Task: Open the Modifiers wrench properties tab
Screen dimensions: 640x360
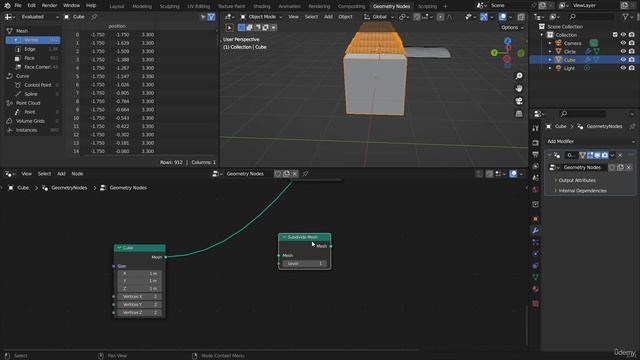Action: click(536, 231)
